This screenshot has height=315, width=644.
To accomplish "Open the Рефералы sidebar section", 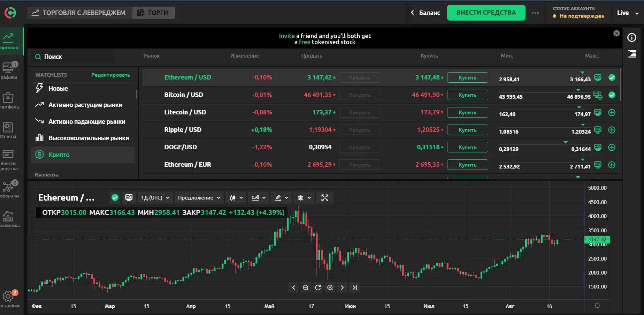I will tap(9, 189).
